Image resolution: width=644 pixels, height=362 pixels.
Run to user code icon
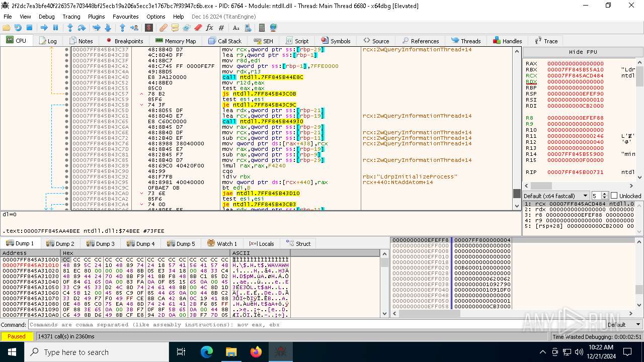point(134,28)
